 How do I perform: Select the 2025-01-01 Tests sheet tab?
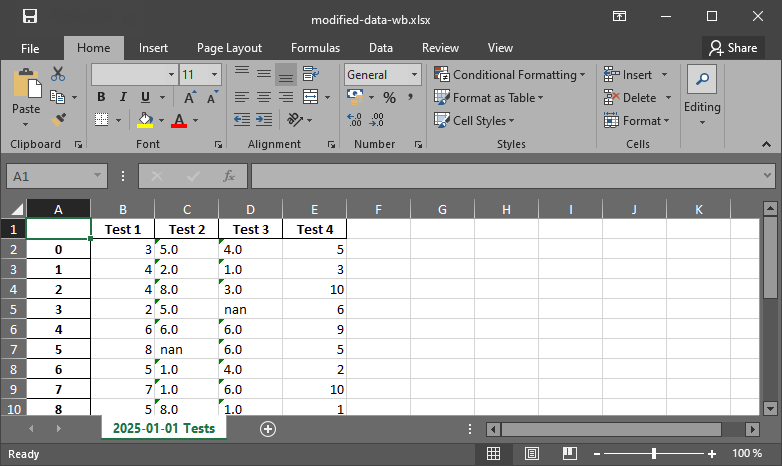164,428
